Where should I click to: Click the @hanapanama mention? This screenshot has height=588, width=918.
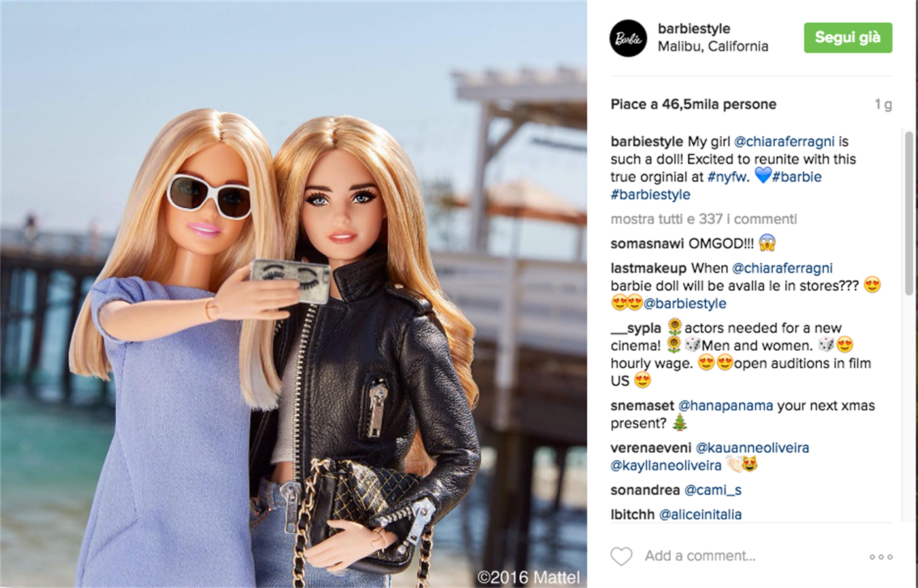click(726, 406)
